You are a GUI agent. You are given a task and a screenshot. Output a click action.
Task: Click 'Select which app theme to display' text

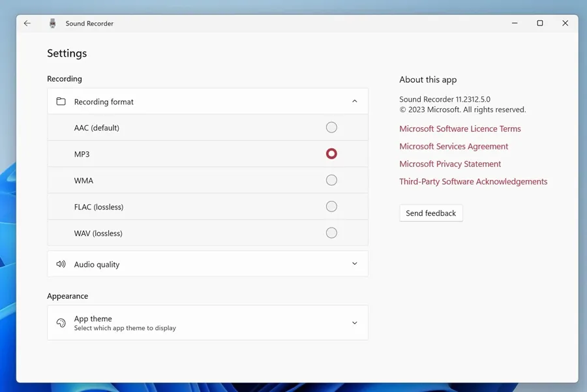coord(125,328)
